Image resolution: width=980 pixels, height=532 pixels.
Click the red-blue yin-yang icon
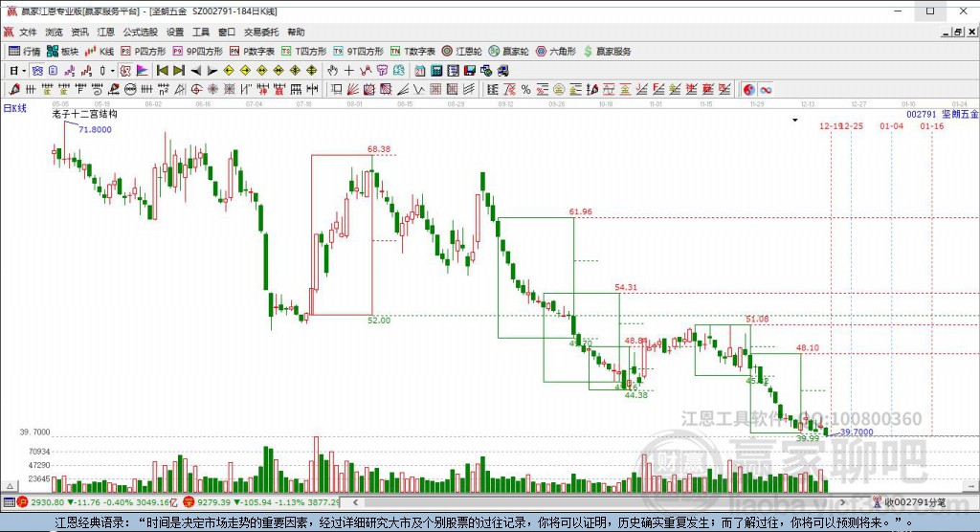[x=748, y=89]
